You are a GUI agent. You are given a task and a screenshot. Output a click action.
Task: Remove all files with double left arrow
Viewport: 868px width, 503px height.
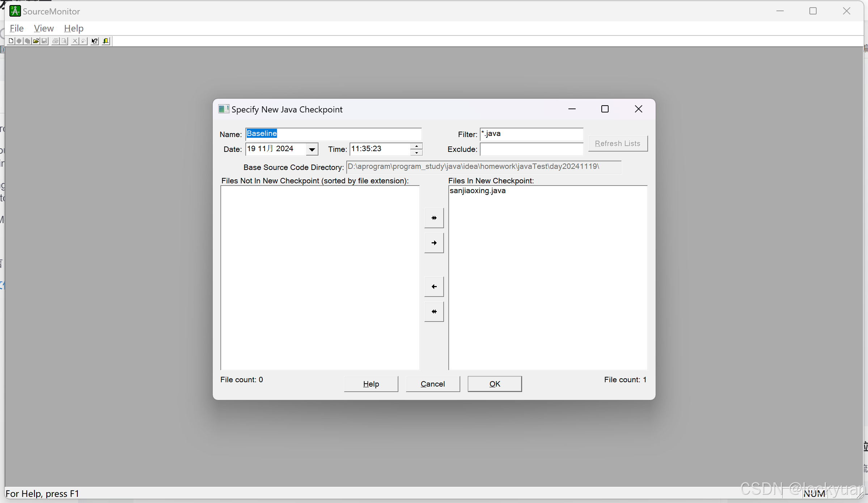434,312
